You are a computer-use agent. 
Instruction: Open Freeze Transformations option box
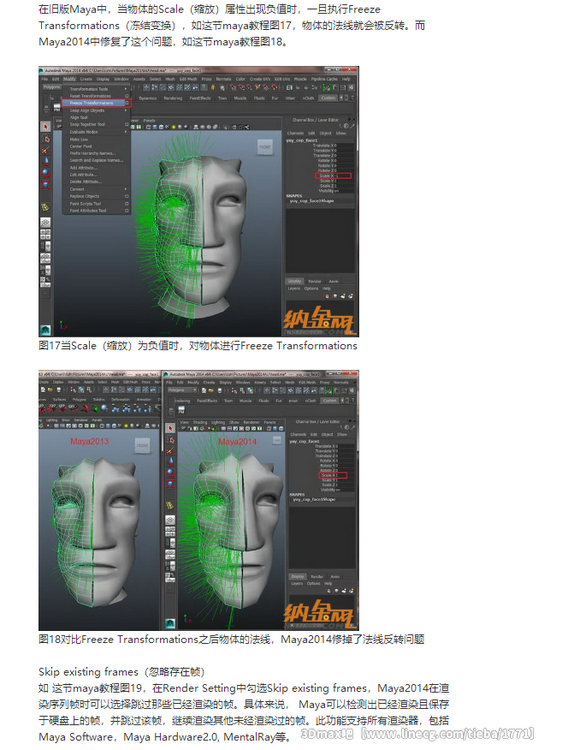pos(127,103)
